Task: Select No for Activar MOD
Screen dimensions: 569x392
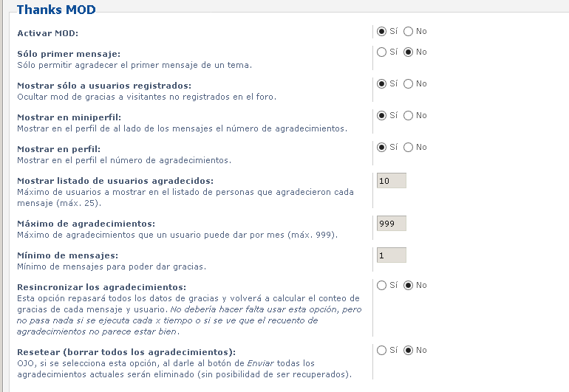Action: 408,32
